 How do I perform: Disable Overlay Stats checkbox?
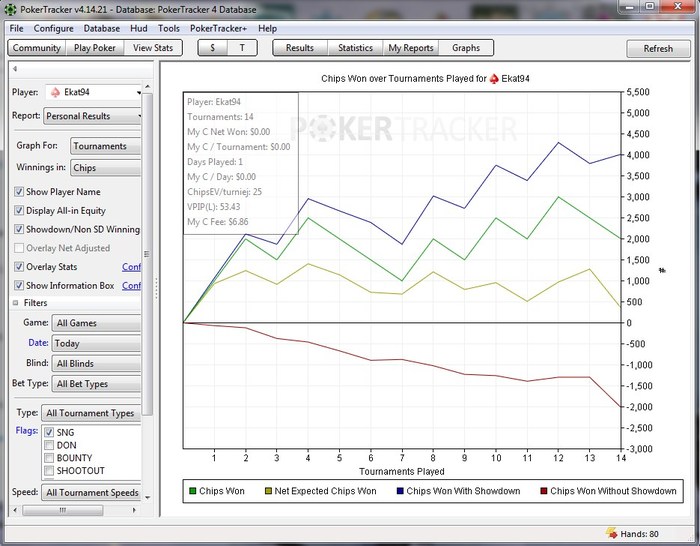(19, 267)
